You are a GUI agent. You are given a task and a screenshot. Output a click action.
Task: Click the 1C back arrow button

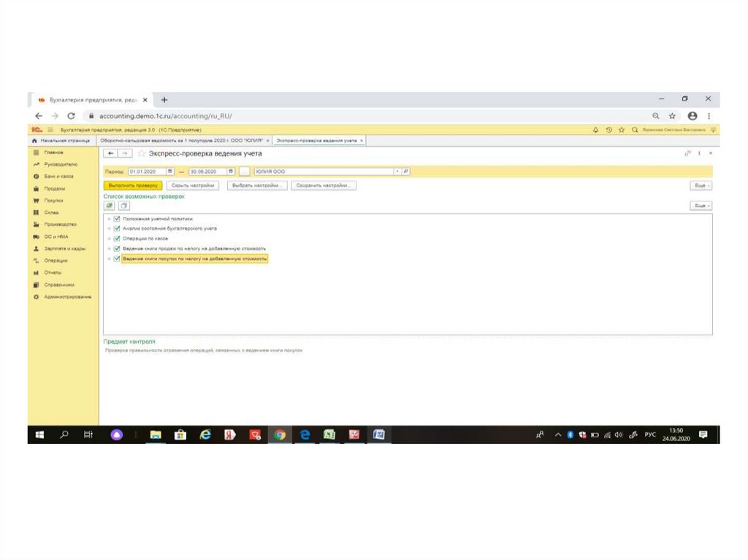(110, 153)
